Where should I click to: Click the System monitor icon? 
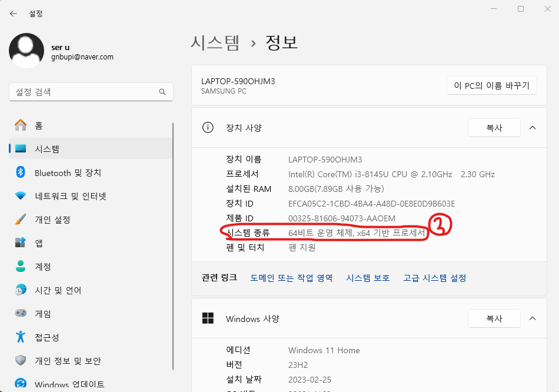pyautogui.click(x=21, y=149)
